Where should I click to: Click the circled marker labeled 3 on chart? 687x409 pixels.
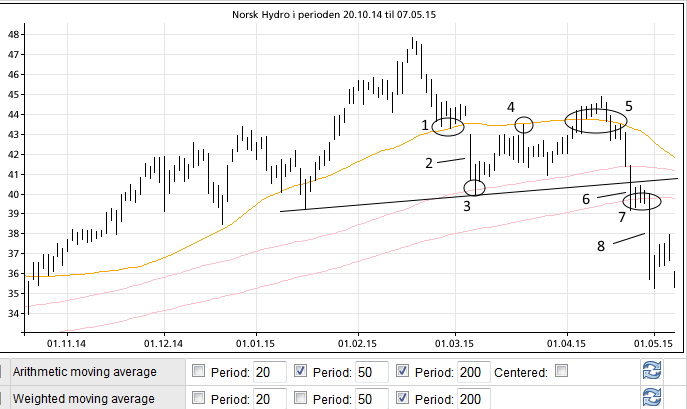pyautogui.click(x=474, y=188)
